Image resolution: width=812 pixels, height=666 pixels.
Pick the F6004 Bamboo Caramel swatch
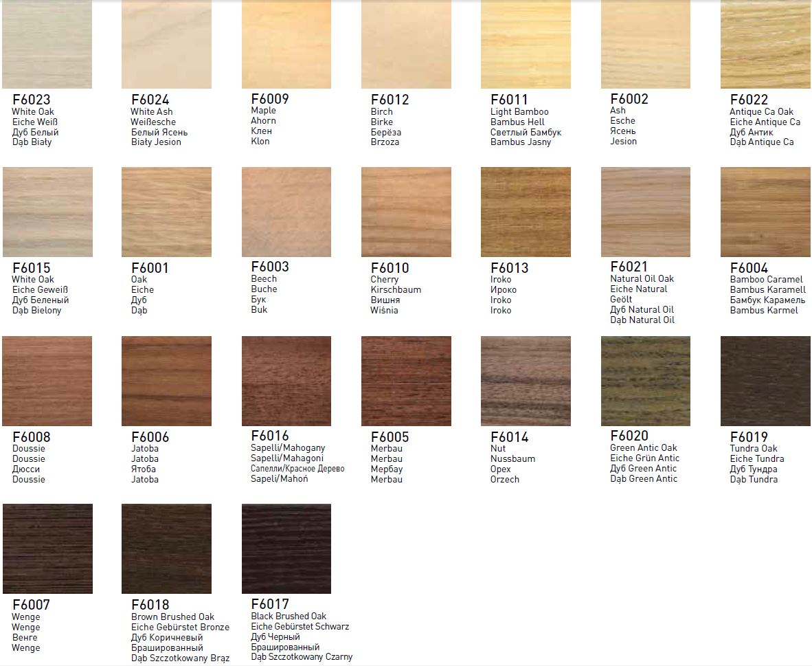pos(765,212)
